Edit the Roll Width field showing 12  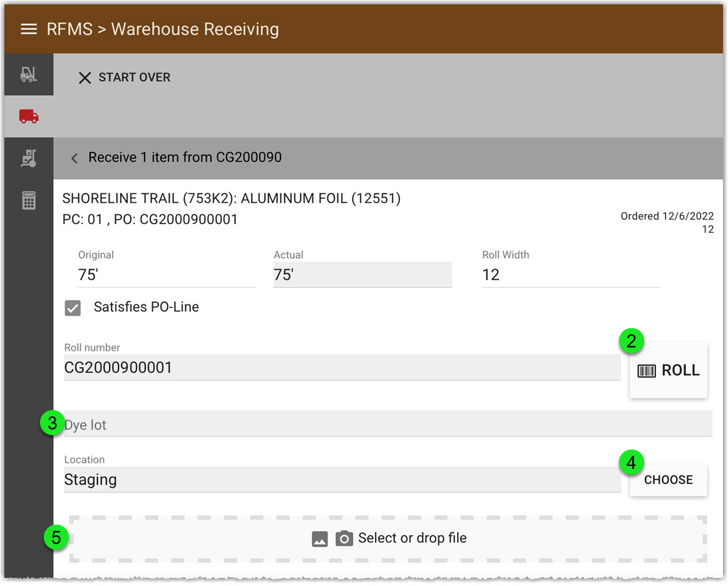click(571, 274)
